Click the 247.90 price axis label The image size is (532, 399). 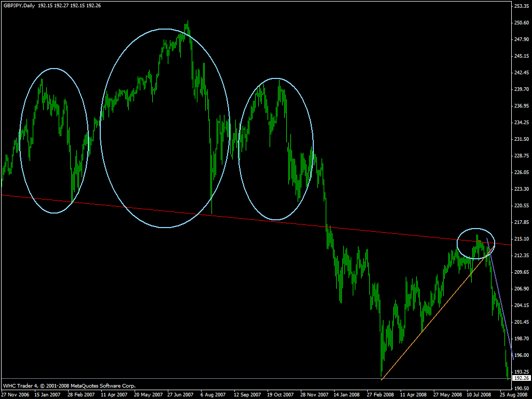(x=522, y=39)
